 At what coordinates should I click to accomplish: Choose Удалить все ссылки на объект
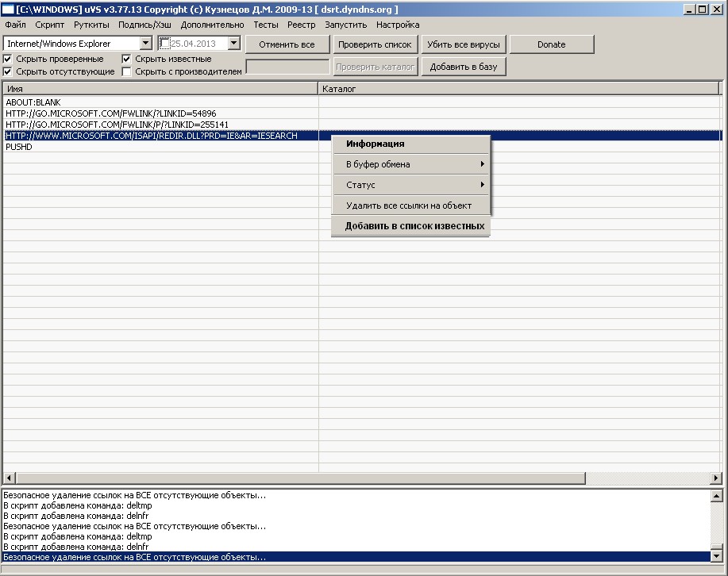point(411,205)
